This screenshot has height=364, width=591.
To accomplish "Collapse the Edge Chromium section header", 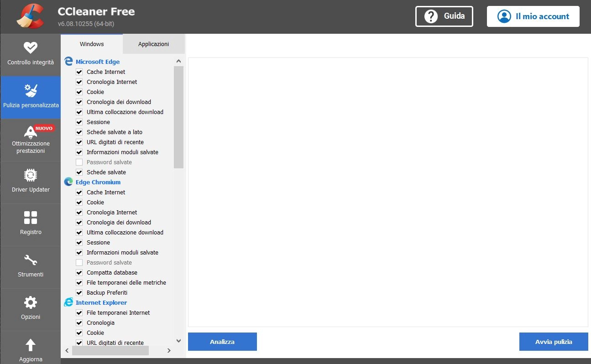I will [x=98, y=182].
